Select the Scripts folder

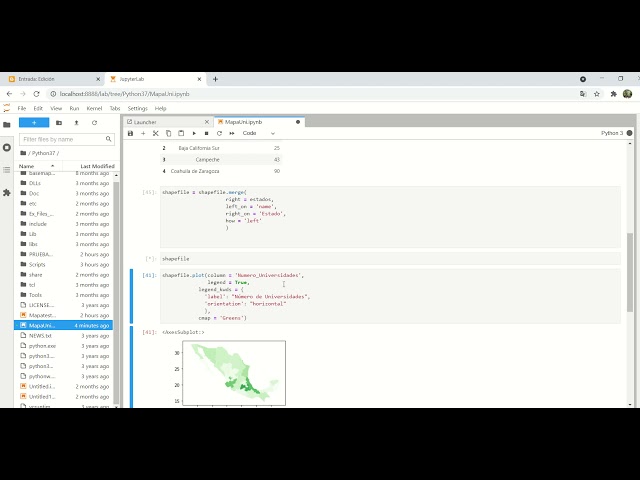pyautogui.click(x=64, y=264)
